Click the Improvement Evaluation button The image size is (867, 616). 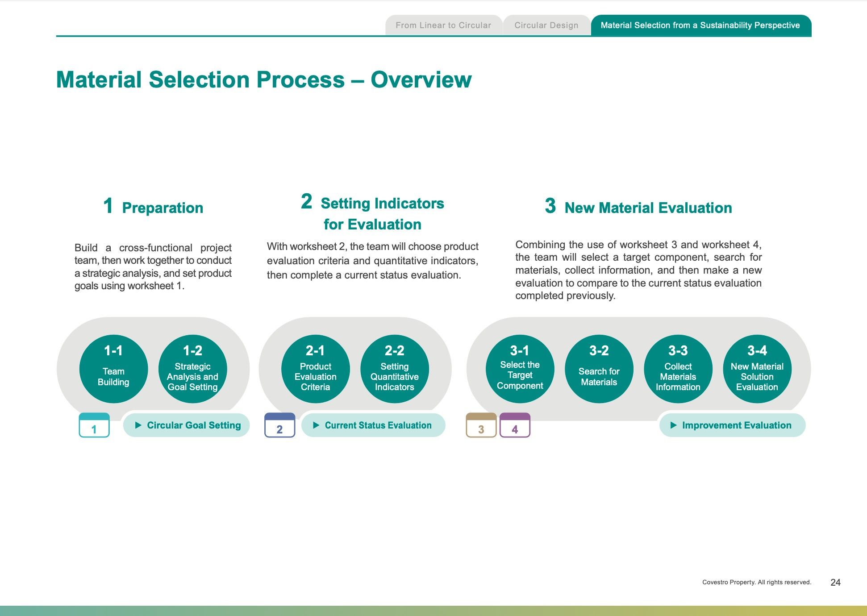[732, 425]
